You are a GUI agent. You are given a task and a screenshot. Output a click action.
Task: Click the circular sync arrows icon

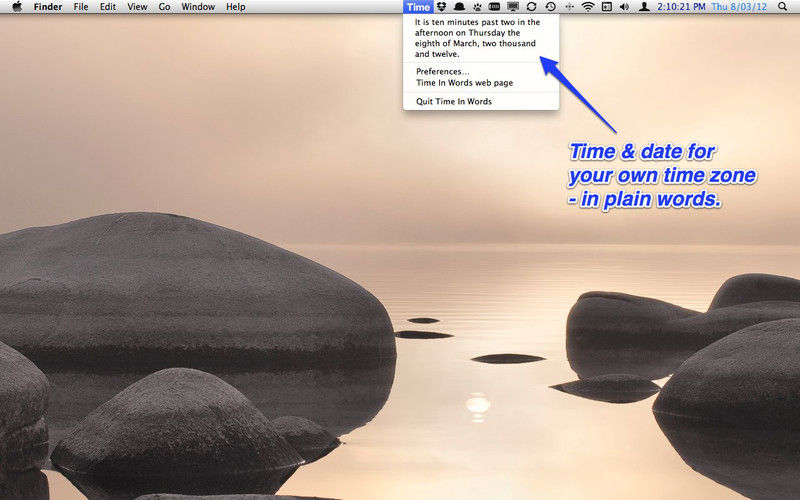coord(531,7)
